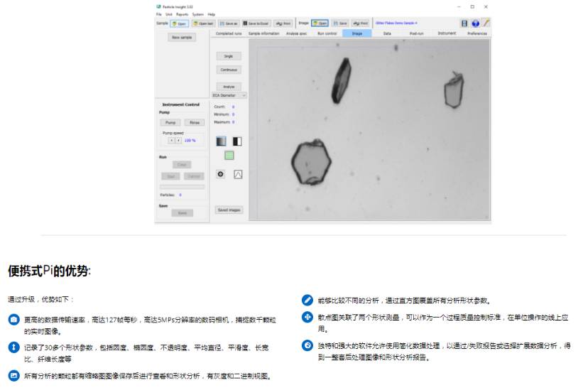Click the Analyze button

click(229, 87)
